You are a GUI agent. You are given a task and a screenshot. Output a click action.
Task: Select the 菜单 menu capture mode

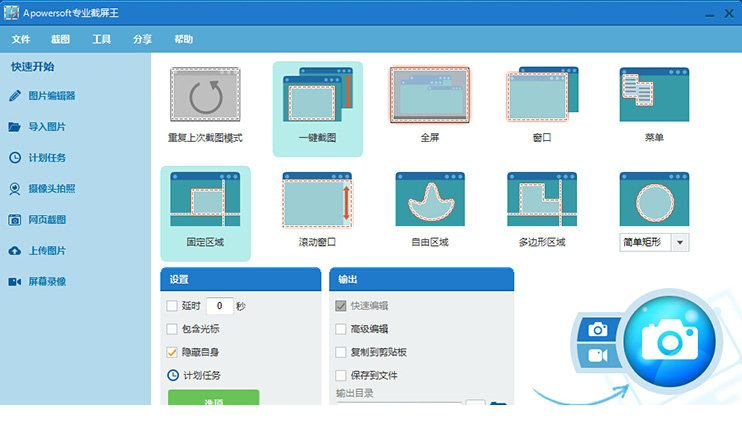click(654, 105)
